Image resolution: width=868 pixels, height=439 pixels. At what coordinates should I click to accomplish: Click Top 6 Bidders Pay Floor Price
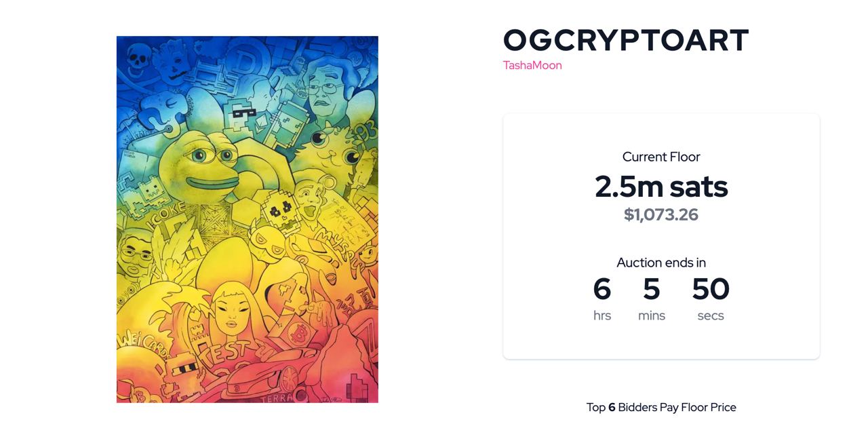(x=661, y=407)
